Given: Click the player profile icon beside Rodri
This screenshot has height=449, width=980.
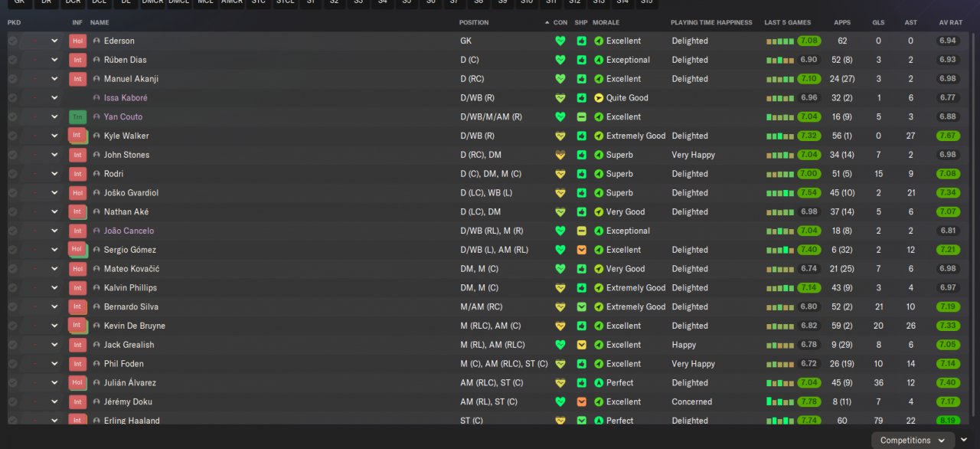Looking at the screenshot, I should click(x=96, y=174).
